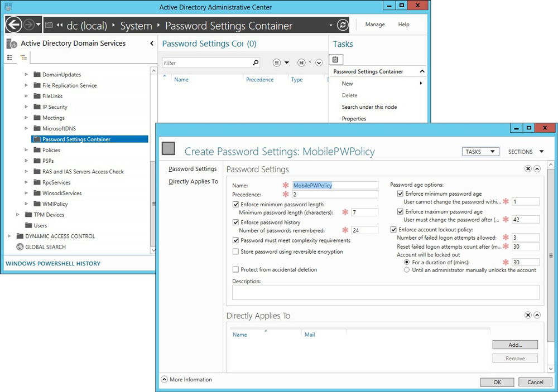
Task: Switch navigation pane to list view icon
Action: 10,57
